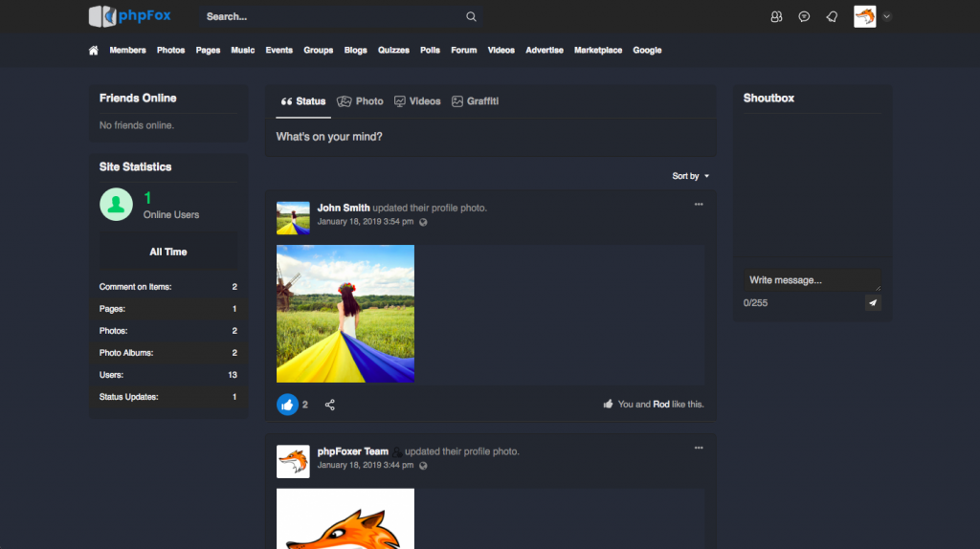980x549 pixels.
Task: Open John Smith profile link
Action: click(344, 208)
